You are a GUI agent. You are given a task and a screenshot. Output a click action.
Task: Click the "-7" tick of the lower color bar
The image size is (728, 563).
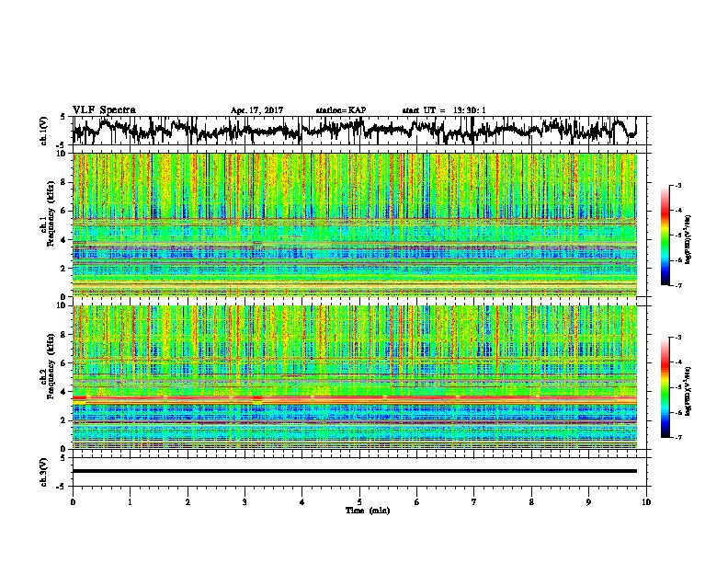(x=678, y=438)
